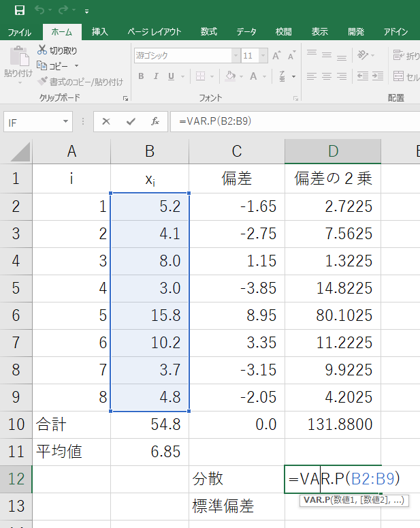Open the 開発 tab

[356, 31]
